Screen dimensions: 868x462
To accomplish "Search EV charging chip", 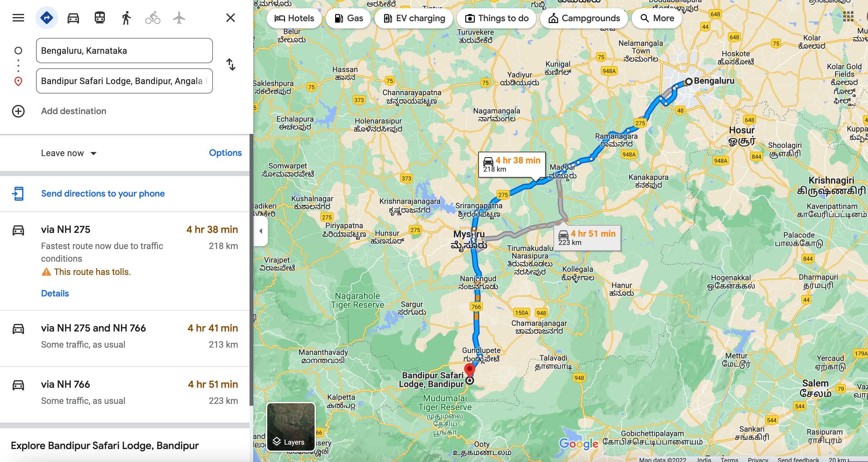I will point(414,18).
